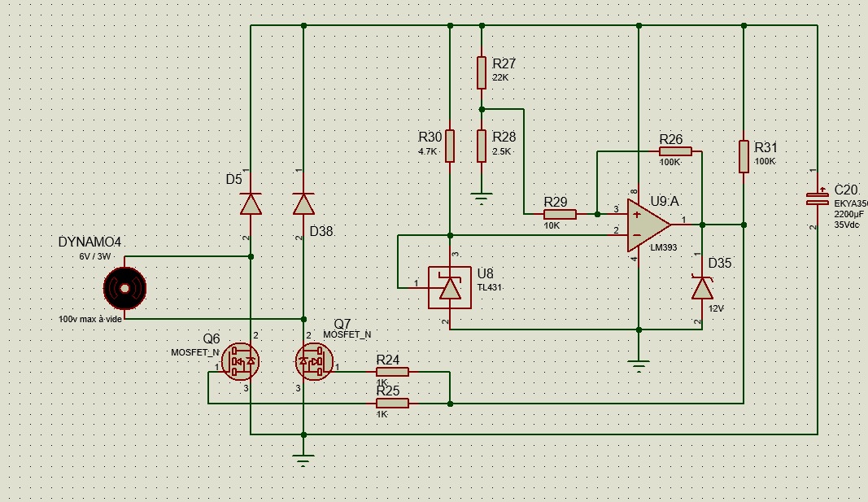The image size is (868, 502).
Task: Click the 4.7K value of R30
Action: (428, 151)
